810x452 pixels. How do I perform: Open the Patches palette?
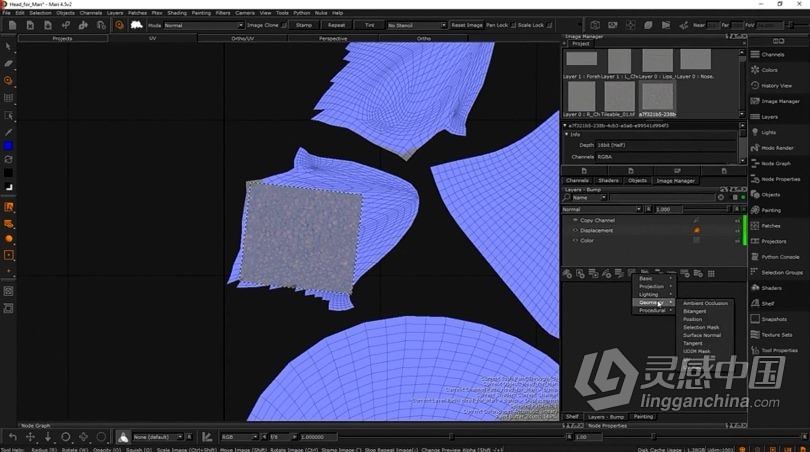coord(766,226)
